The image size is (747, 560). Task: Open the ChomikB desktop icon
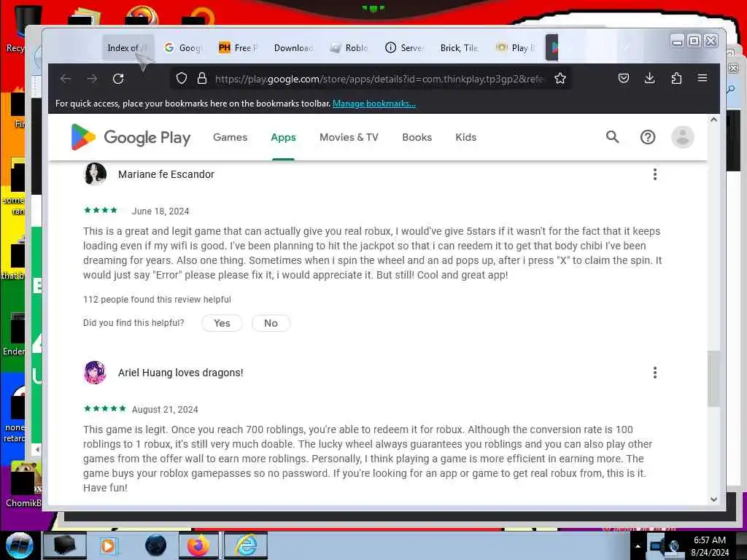(23, 484)
